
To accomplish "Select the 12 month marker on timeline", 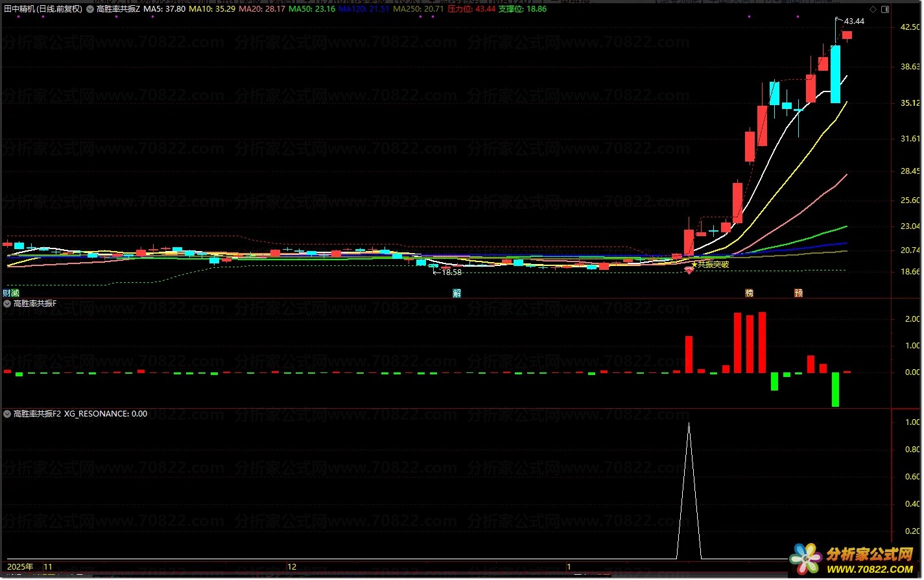I will click(x=292, y=566).
